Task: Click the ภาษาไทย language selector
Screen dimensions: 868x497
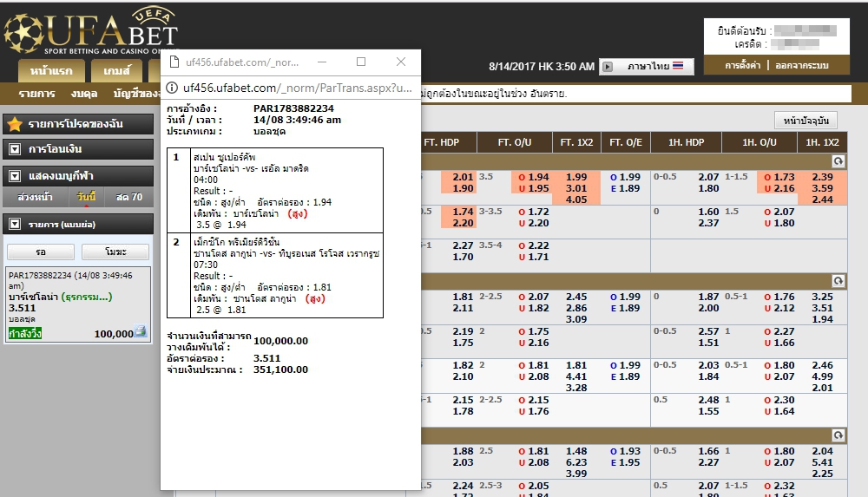Action: click(x=648, y=67)
